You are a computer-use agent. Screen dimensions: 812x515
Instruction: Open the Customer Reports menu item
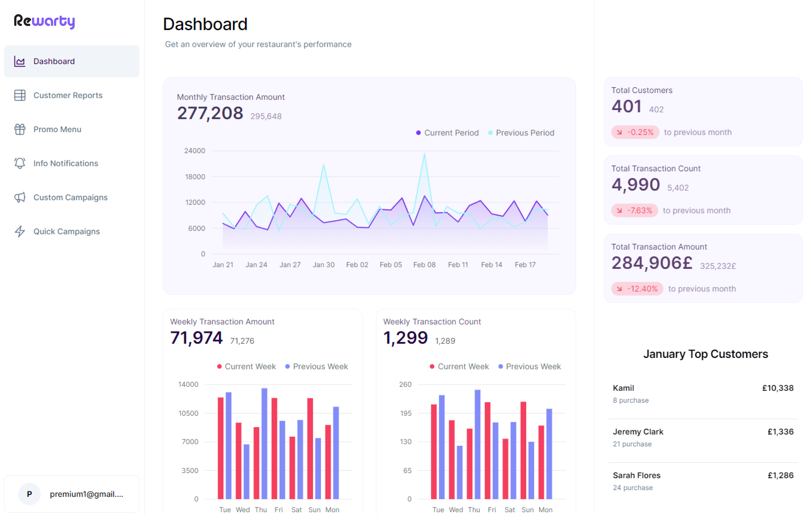pos(72,95)
